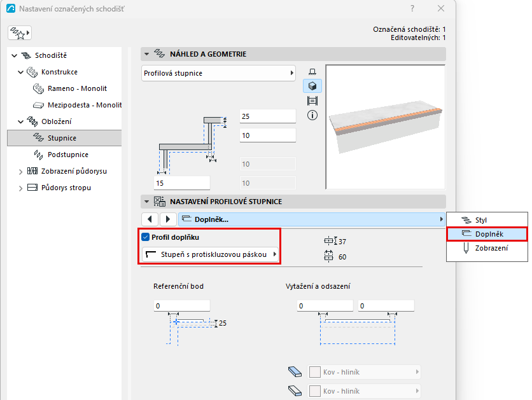Click the Referenční bod value field
Screen dimensions: 532x400
[x=182, y=306]
